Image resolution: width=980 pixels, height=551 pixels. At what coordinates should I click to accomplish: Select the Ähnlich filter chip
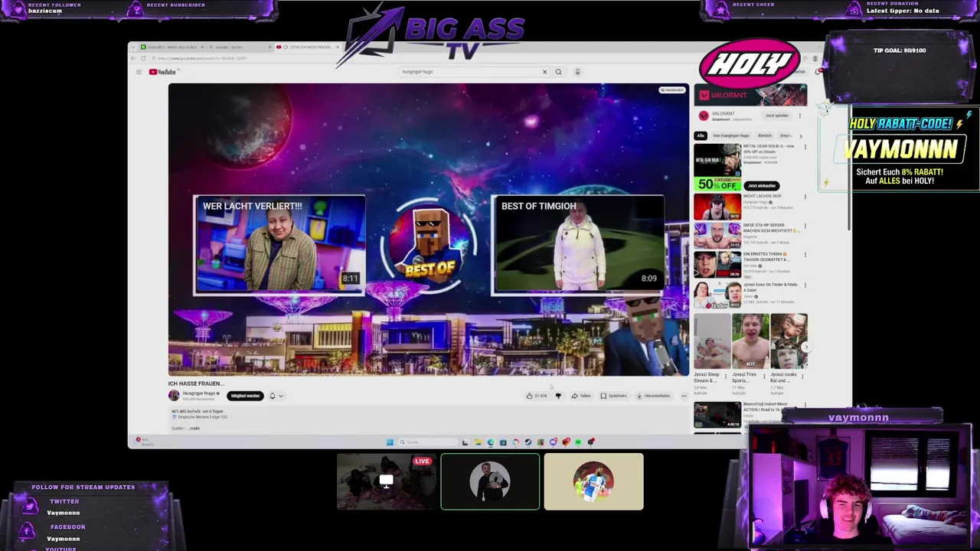(x=765, y=135)
